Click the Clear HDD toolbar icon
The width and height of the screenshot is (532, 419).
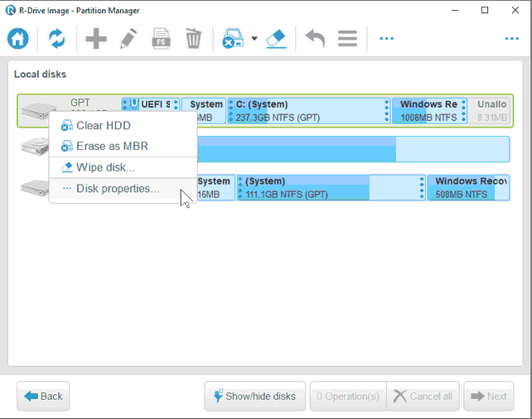(x=233, y=39)
